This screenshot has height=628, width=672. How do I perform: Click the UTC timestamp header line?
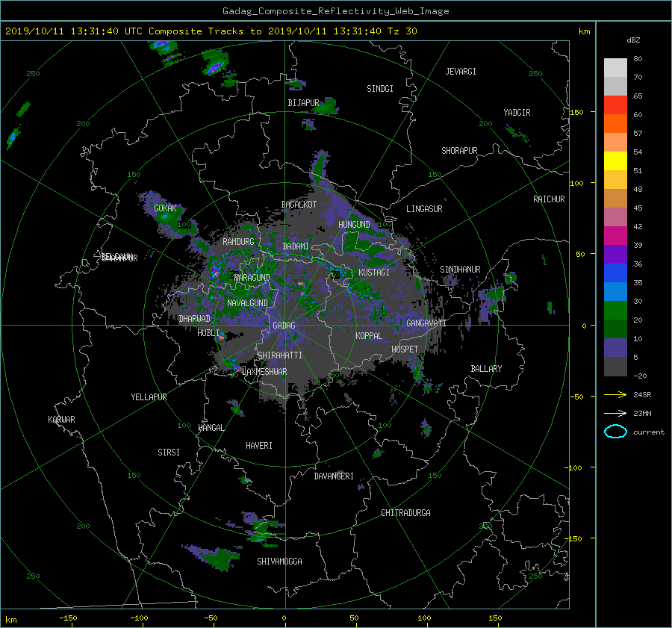[211, 31]
